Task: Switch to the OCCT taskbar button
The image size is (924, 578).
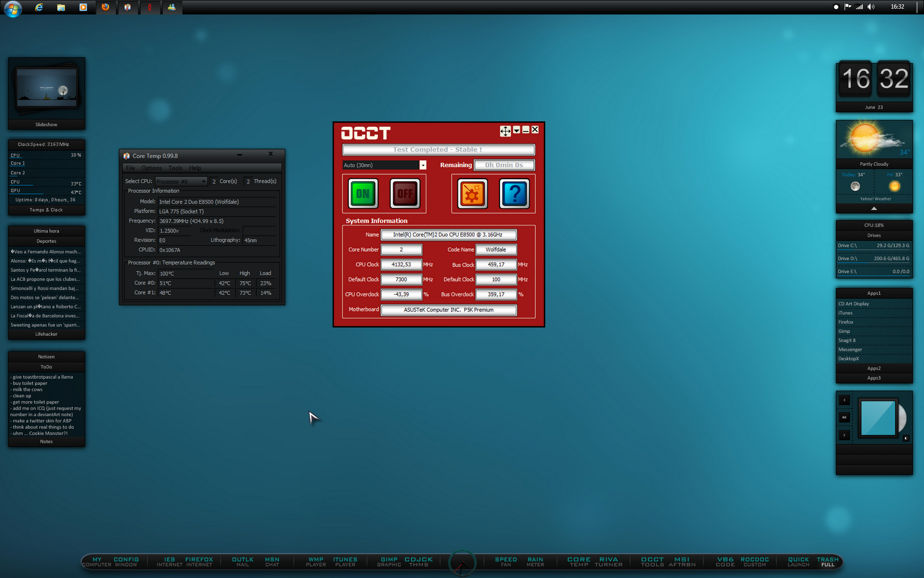Action: 150,7
